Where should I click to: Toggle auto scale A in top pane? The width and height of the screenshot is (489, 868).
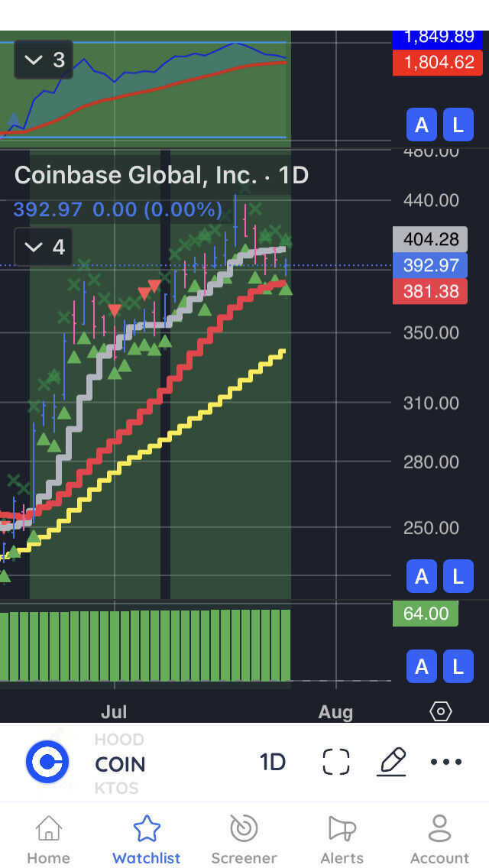pos(422,125)
